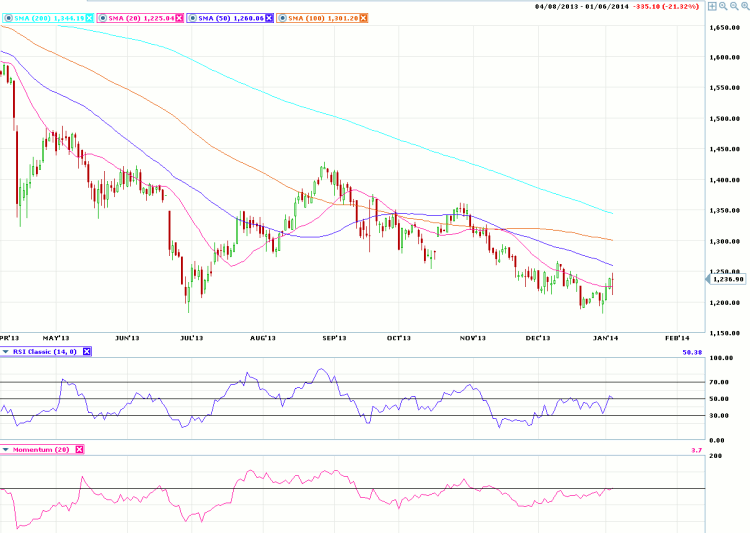Collapse the RSI Classic panel arrow
The width and height of the screenshot is (750, 533).
coord(5,351)
